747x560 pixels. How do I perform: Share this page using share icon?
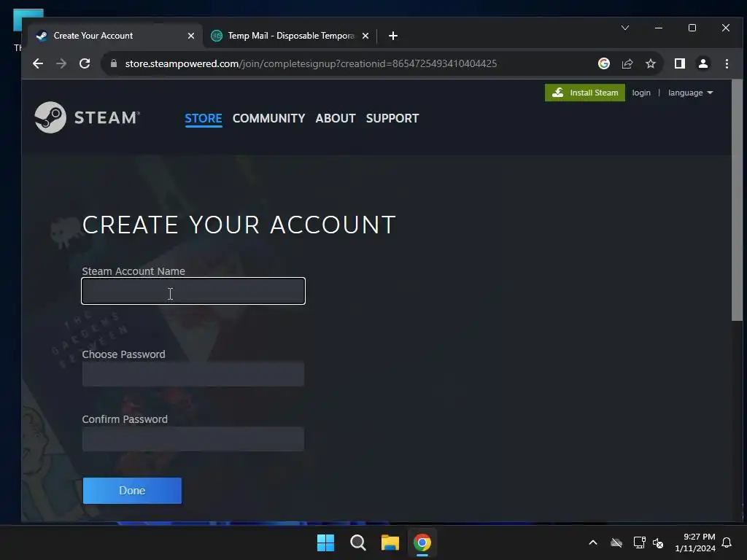(x=627, y=63)
